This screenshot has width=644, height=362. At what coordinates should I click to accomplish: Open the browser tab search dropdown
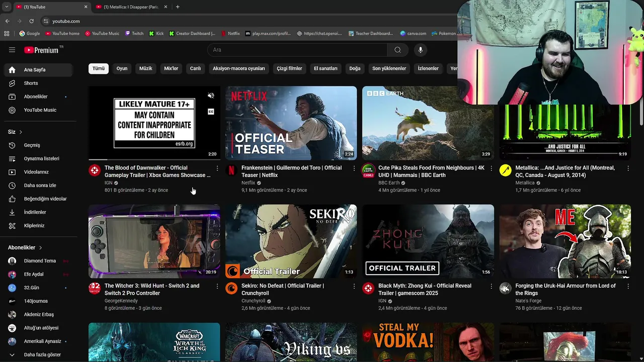tap(6, 7)
